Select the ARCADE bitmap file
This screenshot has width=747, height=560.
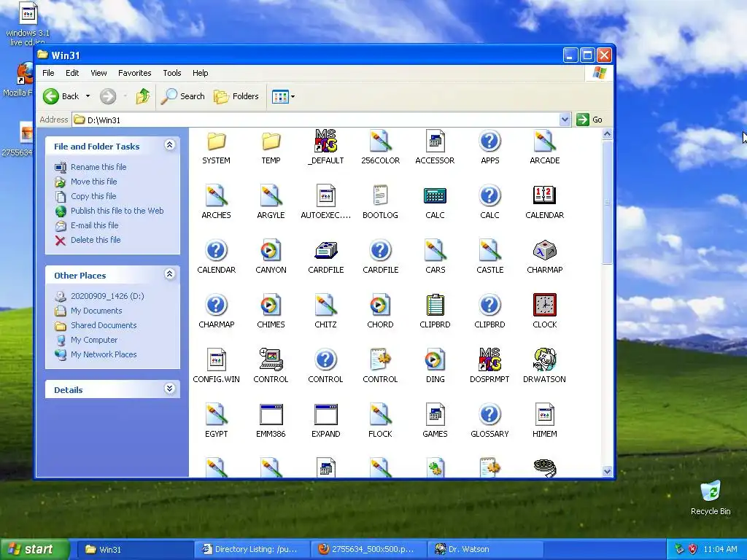(x=544, y=141)
